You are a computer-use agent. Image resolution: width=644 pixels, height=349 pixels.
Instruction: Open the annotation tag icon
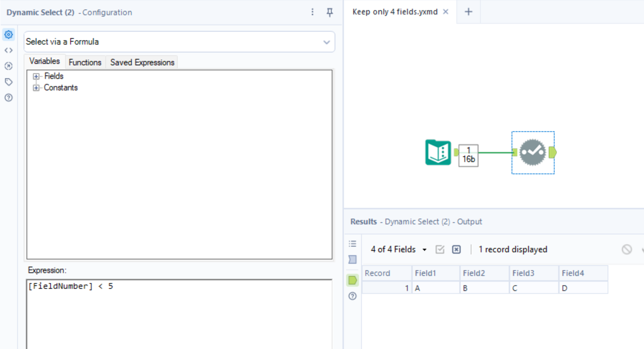tap(9, 82)
